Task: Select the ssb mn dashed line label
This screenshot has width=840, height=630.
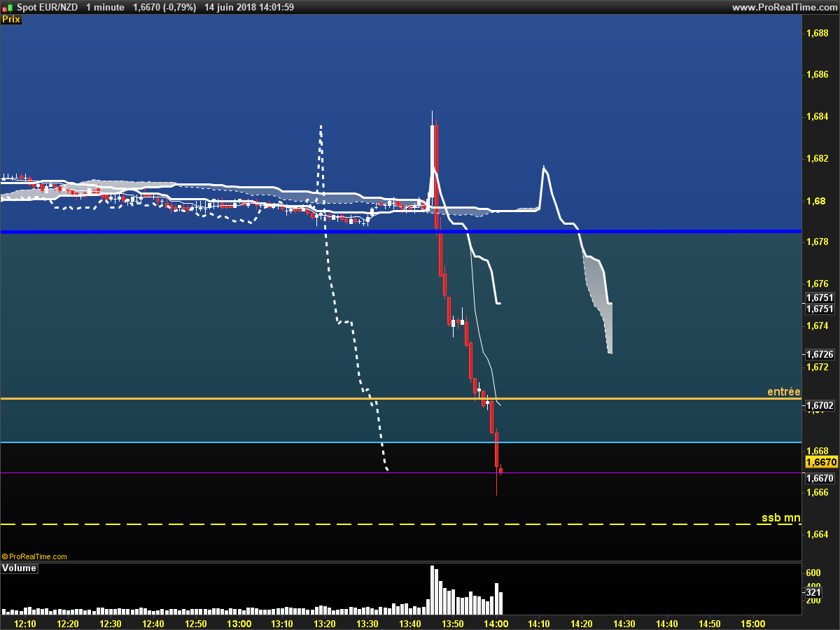Action: pyautogui.click(x=781, y=518)
